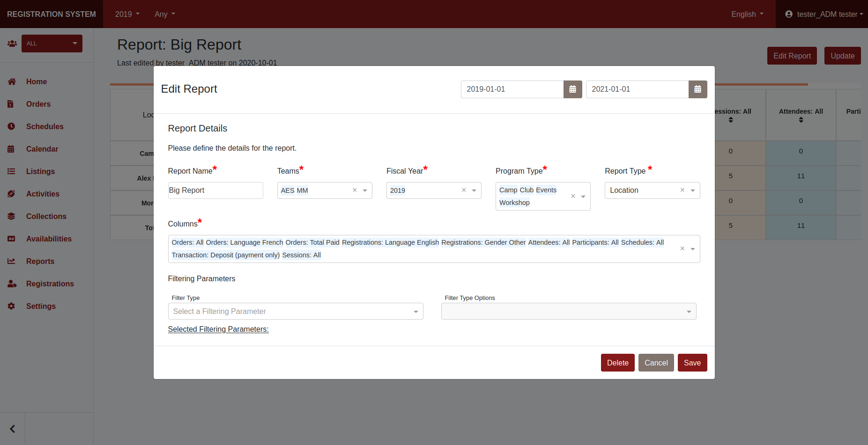
Task: Expand the Program Type dropdown
Action: [x=583, y=196]
